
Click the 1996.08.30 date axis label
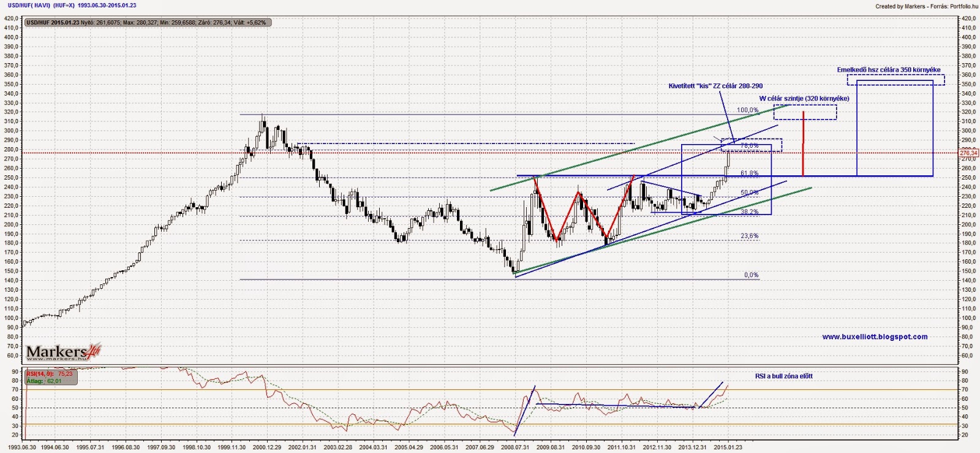click(124, 448)
